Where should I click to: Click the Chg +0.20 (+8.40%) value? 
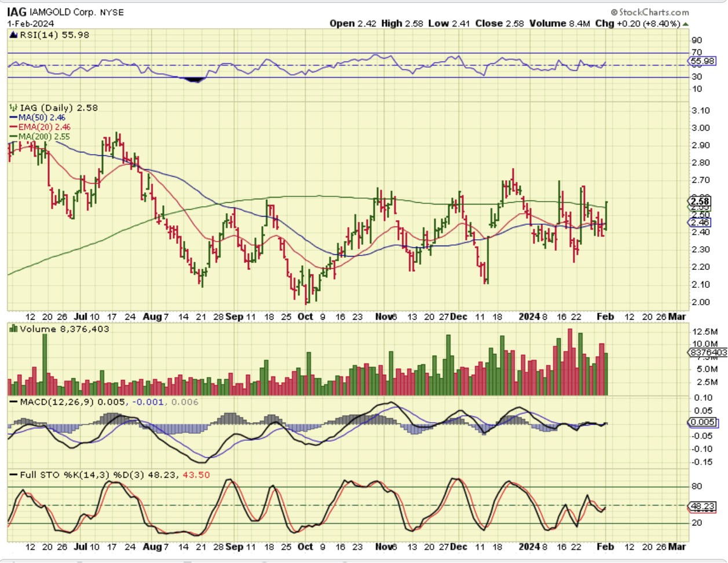point(638,23)
